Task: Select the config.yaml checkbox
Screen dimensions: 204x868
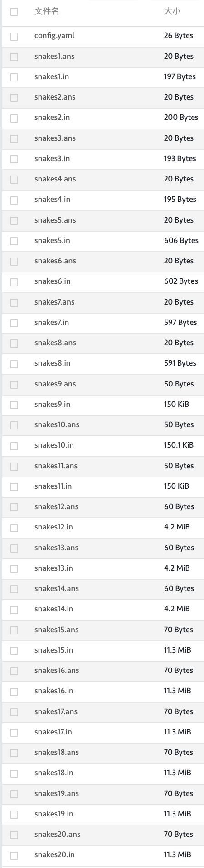Action: 14,36
